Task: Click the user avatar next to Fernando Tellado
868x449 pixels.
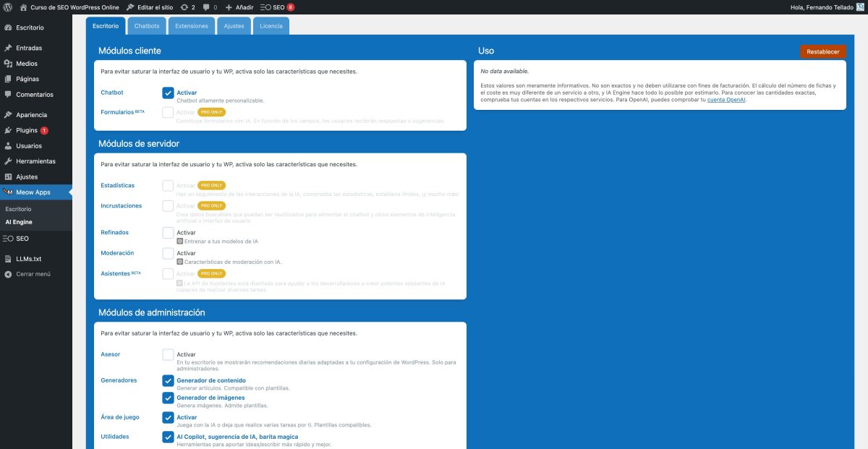Action: click(x=860, y=7)
